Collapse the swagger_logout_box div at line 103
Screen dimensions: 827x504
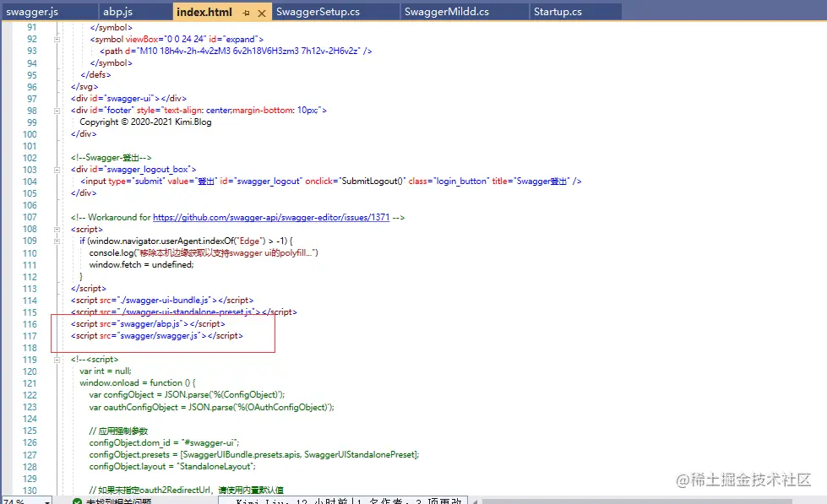tap(57, 170)
